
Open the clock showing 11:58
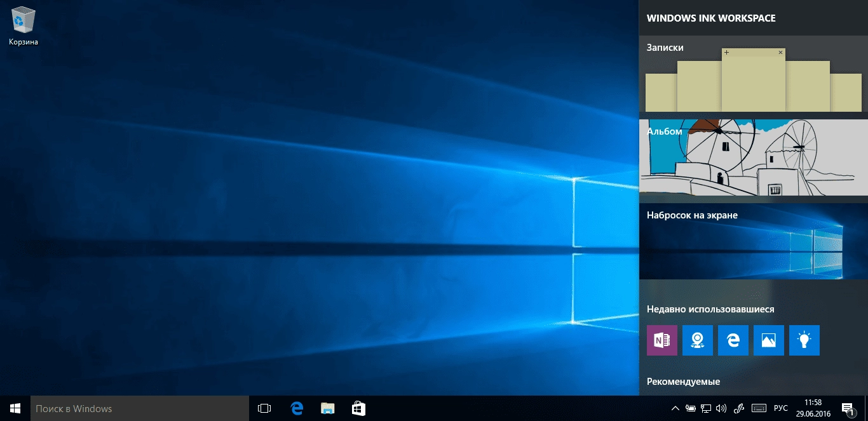pos(813,408)
